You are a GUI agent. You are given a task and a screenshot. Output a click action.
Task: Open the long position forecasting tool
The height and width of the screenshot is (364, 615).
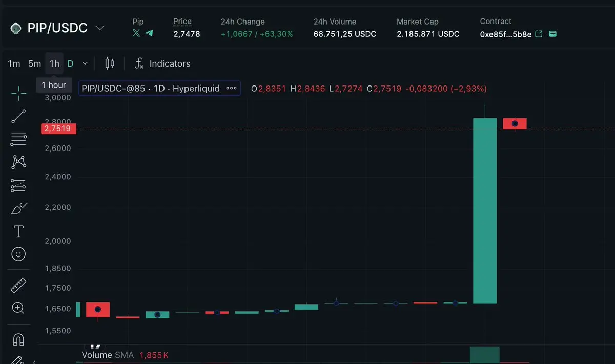click(18, 185)
